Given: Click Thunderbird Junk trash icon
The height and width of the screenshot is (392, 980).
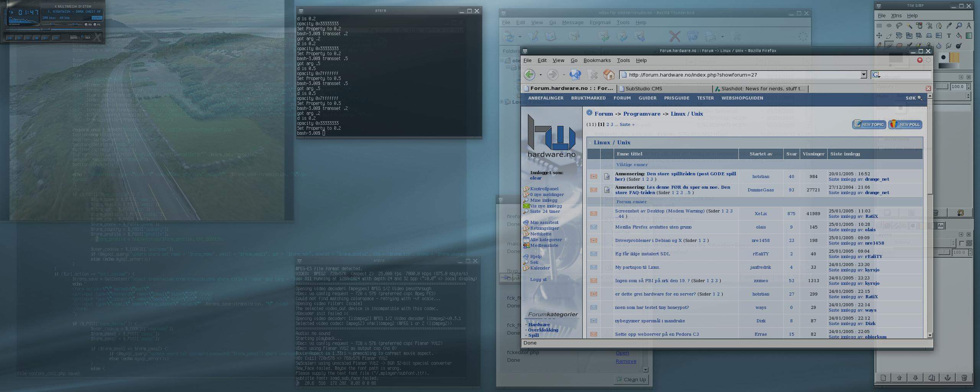Looking at the screenshot, I should (693, 36).
